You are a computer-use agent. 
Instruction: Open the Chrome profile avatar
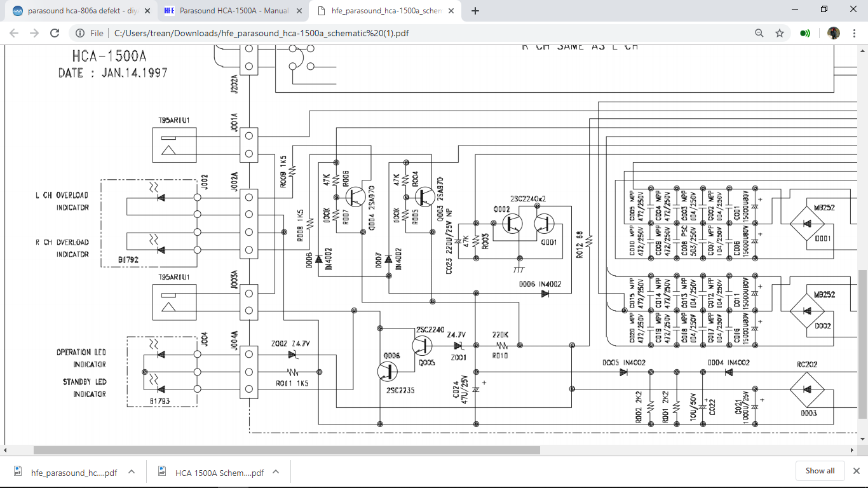pyautogui.click(x=834, y=33)
